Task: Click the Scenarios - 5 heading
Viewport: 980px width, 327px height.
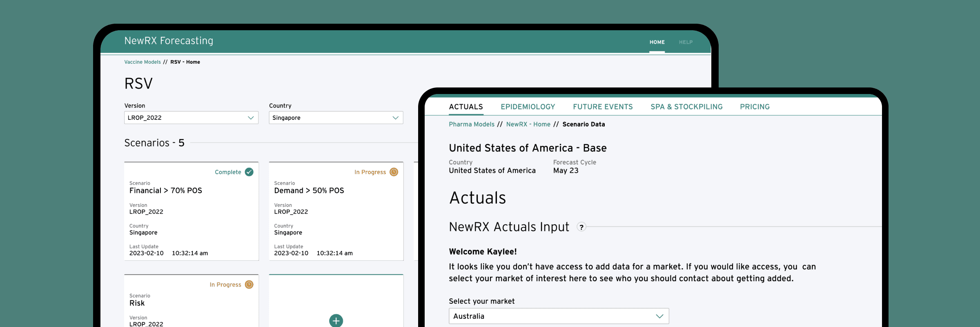Action: pos(154,143)
